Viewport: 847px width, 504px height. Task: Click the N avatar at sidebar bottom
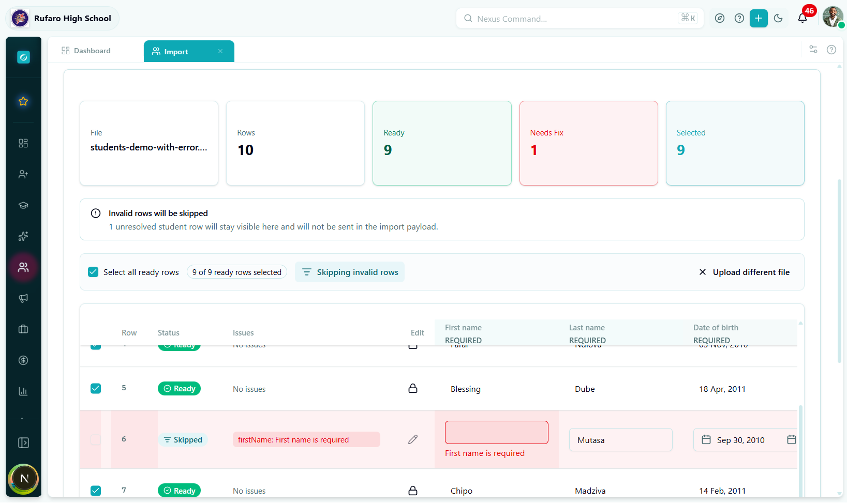pyautogui.click(x=24, y=479)
